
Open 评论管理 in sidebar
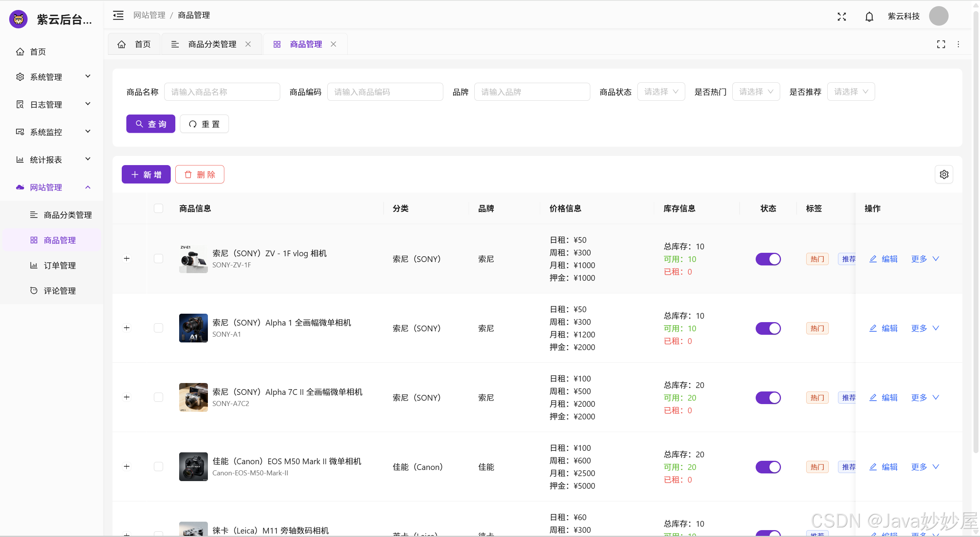coord(52,291)
